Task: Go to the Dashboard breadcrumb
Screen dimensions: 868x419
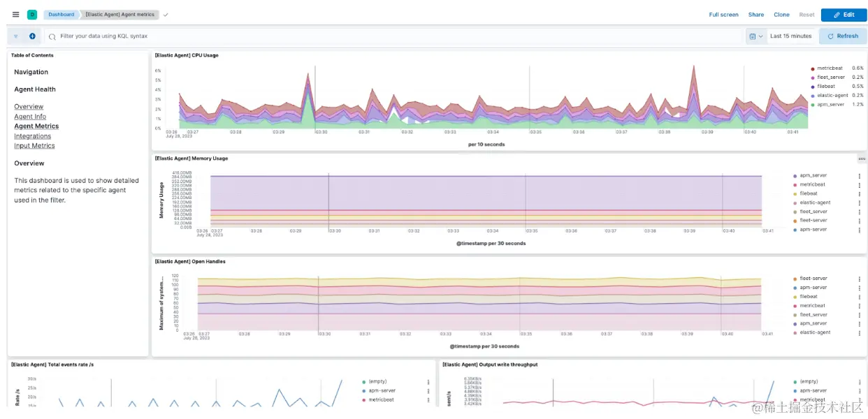Action: (62, 15)
